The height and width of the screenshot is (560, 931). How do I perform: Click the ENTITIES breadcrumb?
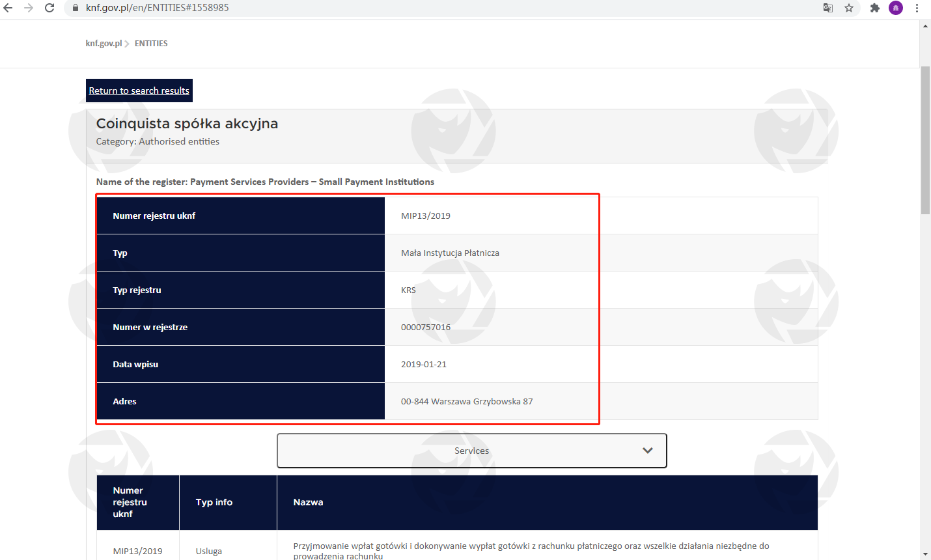[151, 44]
